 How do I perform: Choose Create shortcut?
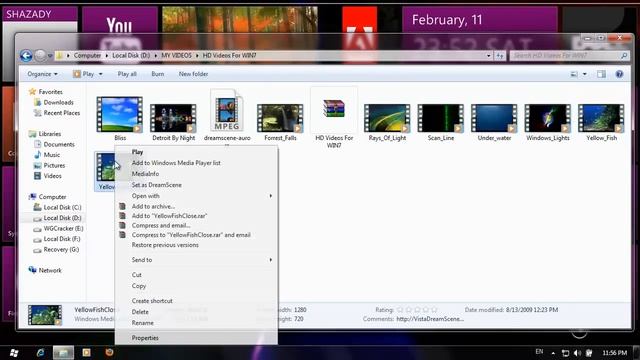tap(152, 301)
